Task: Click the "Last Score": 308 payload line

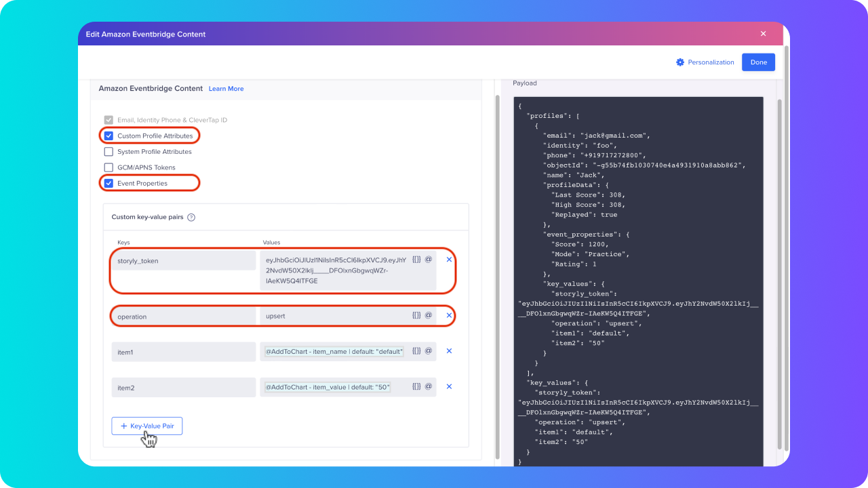Action: 588,195
